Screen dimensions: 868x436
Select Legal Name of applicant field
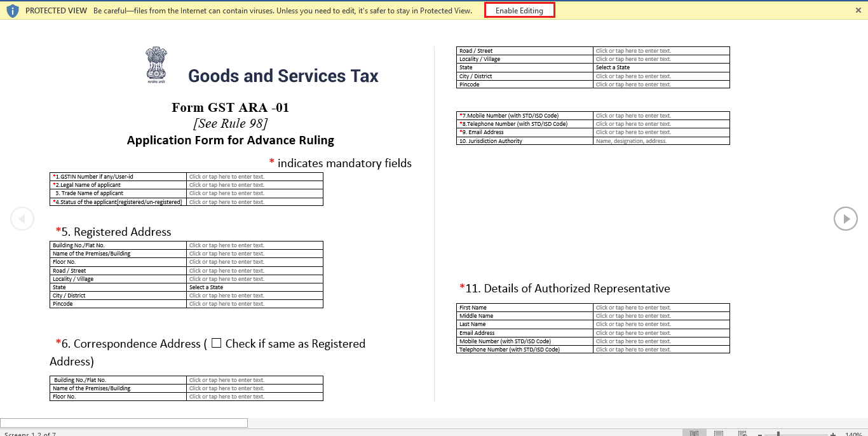[x=254, y=185]
